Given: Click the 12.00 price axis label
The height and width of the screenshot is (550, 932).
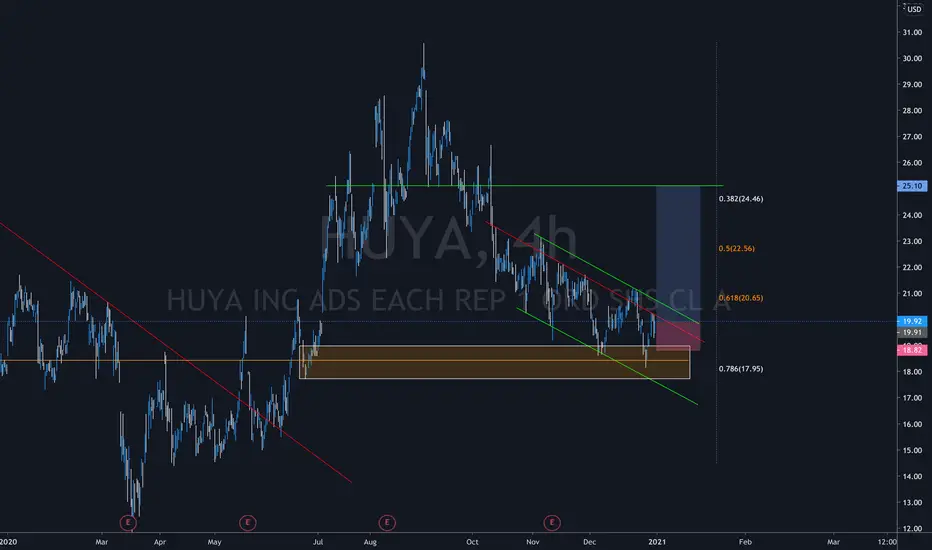Looking at the screenshot, I should pyautogui.click(x=912, y=529).
